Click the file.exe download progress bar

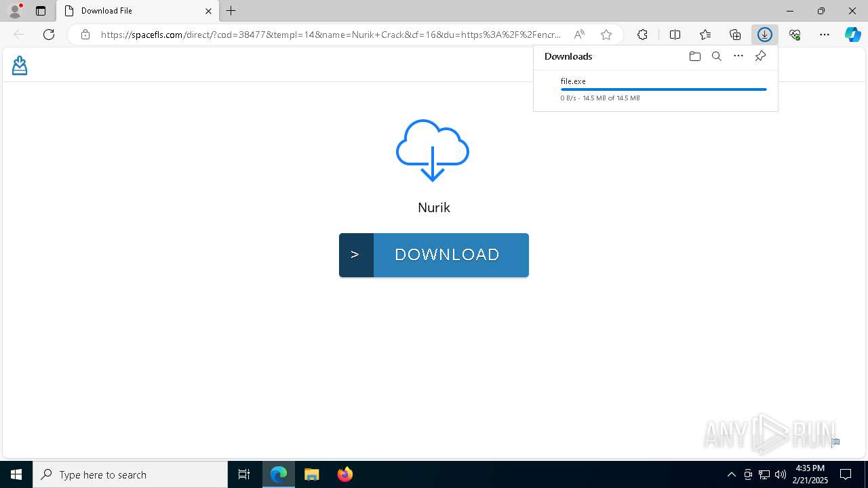(x=663, y=89)
